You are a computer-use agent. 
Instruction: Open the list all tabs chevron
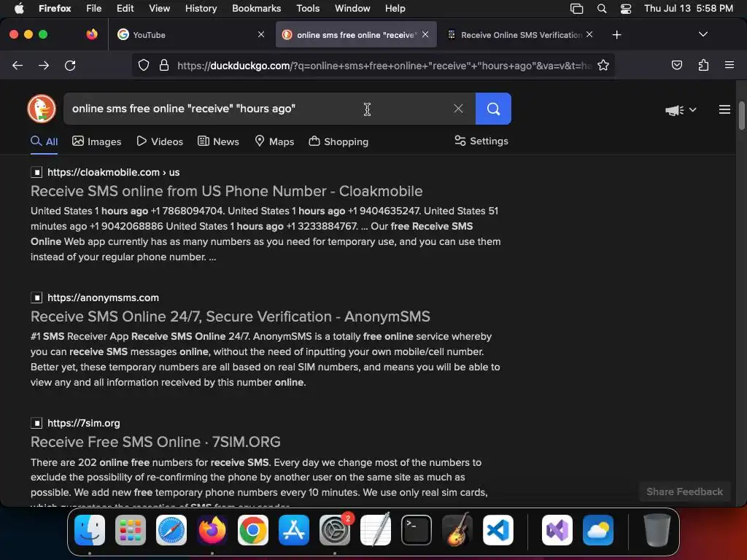pos(703,34)
